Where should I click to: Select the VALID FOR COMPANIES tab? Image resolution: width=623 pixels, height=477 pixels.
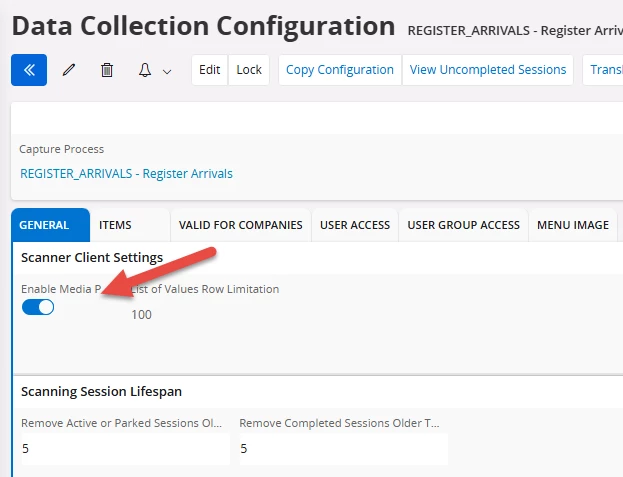pos(240,225)
